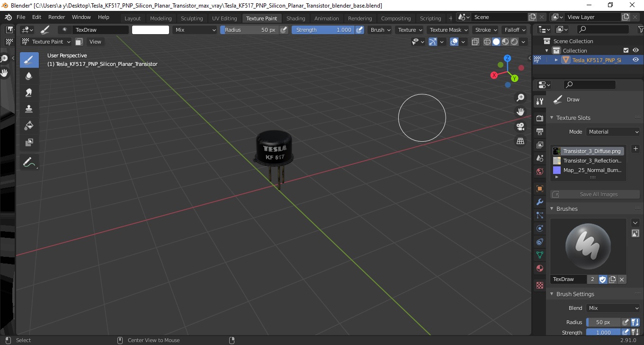The height and width of the screenshot is (345, 644).
Task: Open the Render menu
Action: (x=57, y=17)
